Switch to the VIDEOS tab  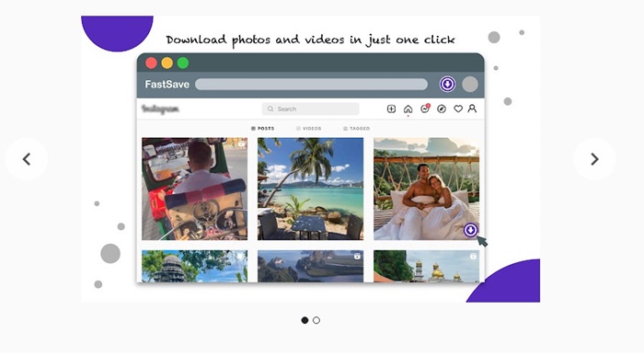coord(309,129)
